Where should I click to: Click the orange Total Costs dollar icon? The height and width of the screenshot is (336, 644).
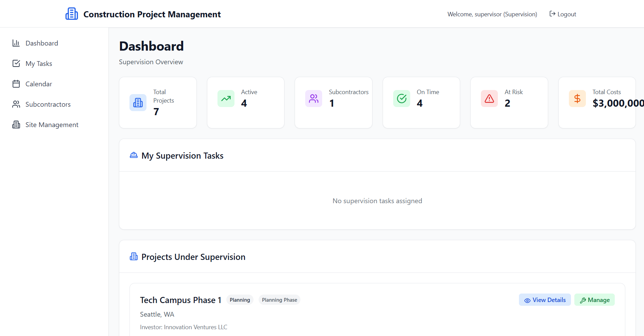(x=577, y=99)
